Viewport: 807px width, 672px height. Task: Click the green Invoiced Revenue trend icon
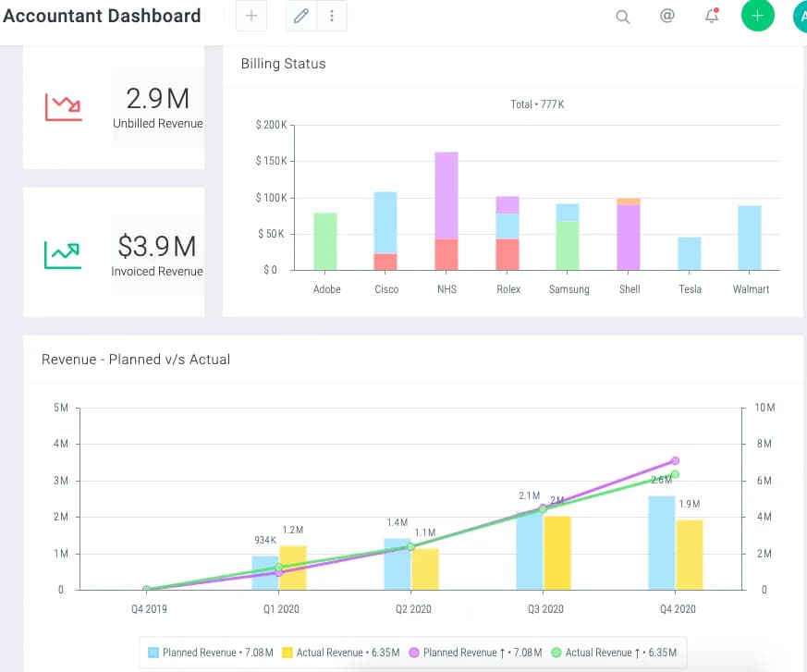tap(63, 255)
